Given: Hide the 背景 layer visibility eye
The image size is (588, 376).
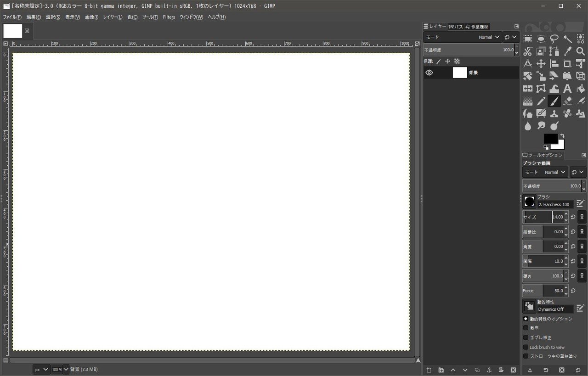Looking at the screenshot, I should pos(429,72).
